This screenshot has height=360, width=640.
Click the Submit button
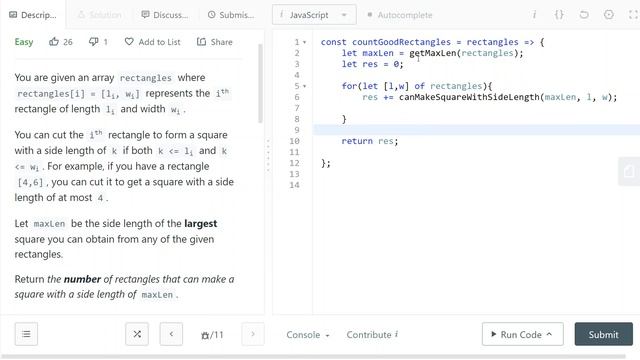click(x=603, y=334)
